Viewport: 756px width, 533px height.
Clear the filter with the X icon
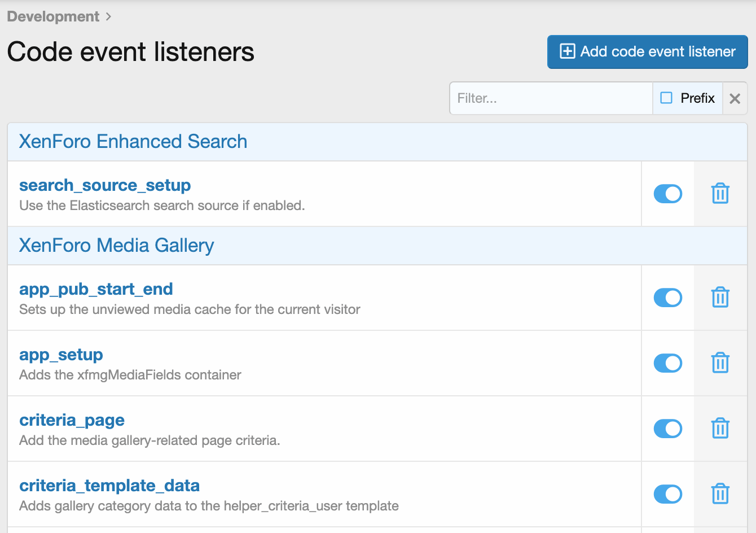point(735,99)
